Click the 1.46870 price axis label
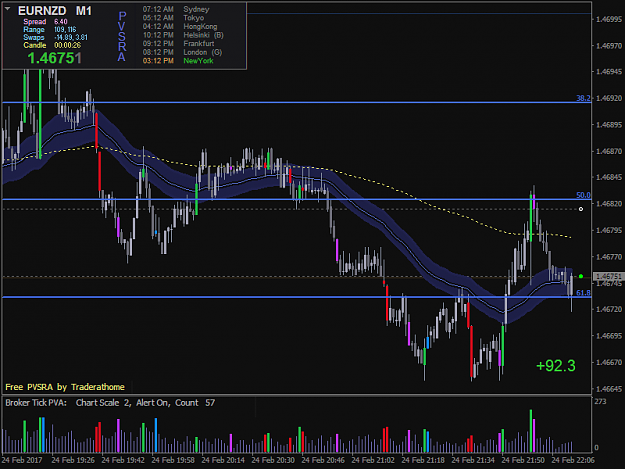The height and width of the screenshot is (469, 625). tap(609, 151)
